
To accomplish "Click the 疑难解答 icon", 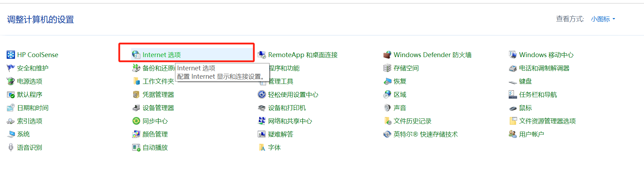I will click(262, 134).
